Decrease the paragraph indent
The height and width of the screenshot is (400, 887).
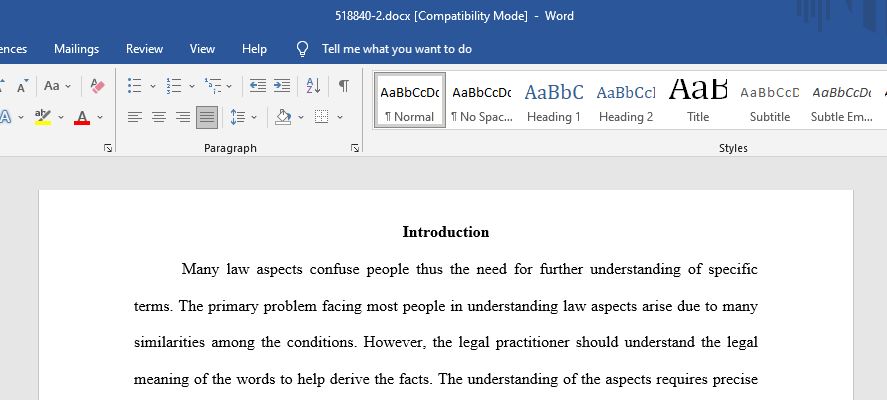(258, 86)
